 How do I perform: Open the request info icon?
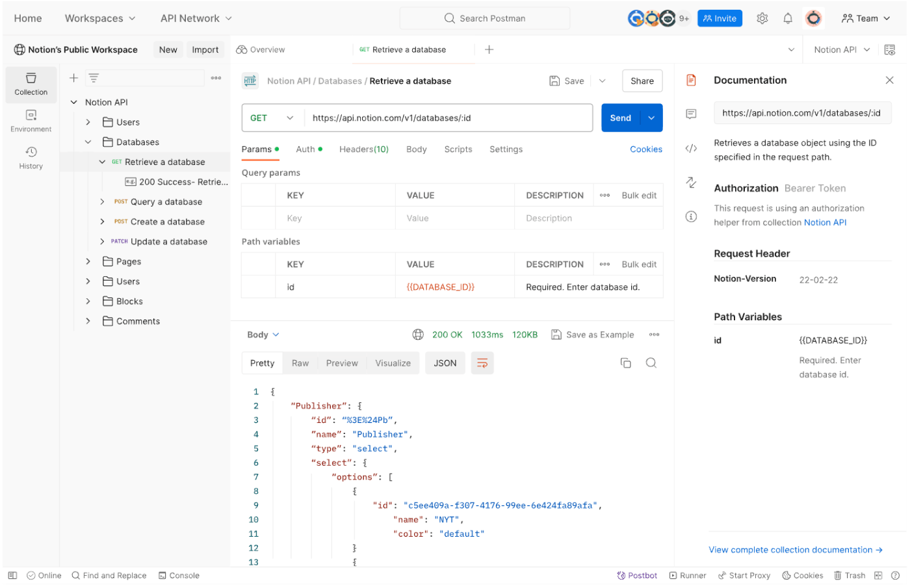coord(691,216)
